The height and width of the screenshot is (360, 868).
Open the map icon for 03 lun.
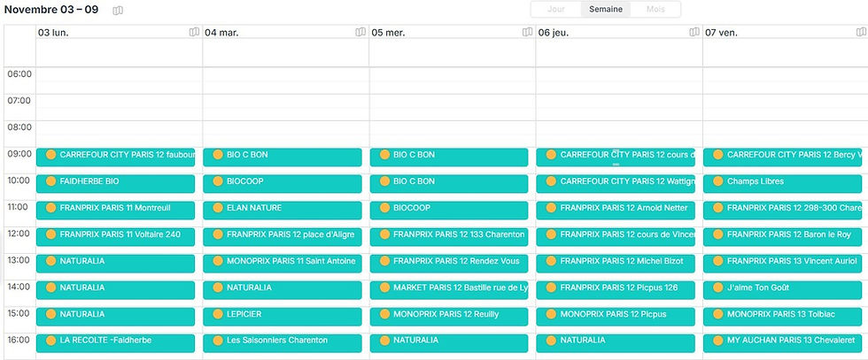[x=194, y=32]
